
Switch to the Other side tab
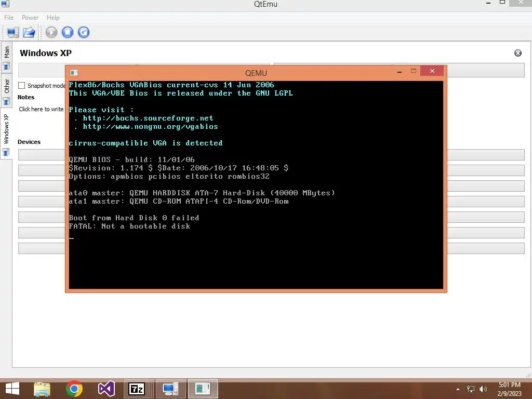tap(6, 91)
